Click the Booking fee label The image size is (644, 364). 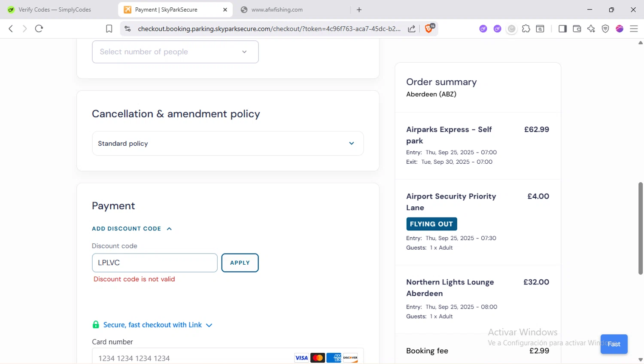click(x=427, y=351)
